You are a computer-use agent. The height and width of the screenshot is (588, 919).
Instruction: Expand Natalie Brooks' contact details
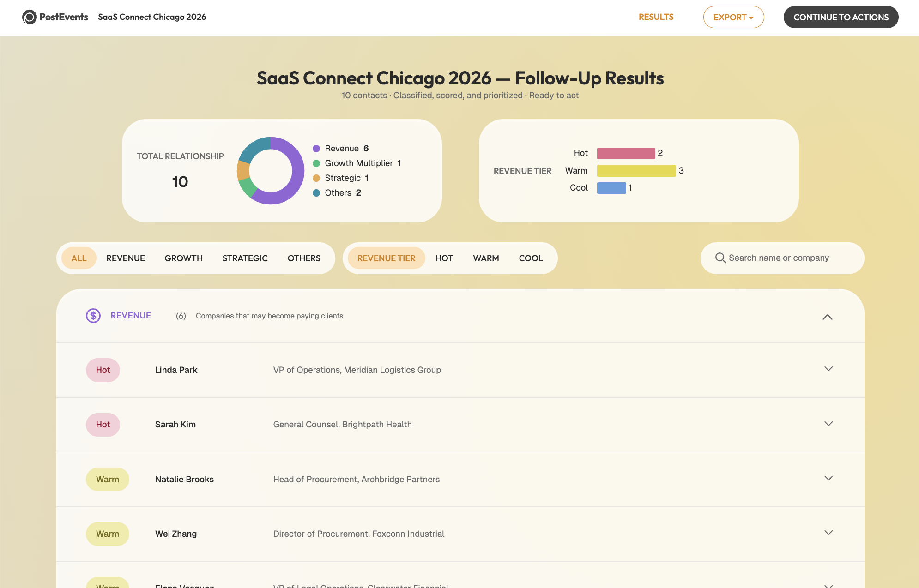click(828, 479)
